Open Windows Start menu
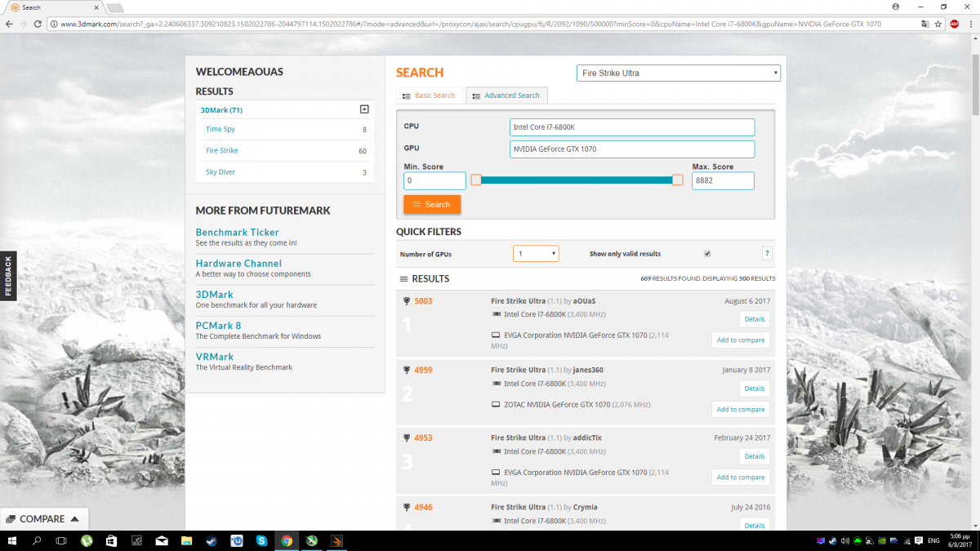 pos(13,540)
